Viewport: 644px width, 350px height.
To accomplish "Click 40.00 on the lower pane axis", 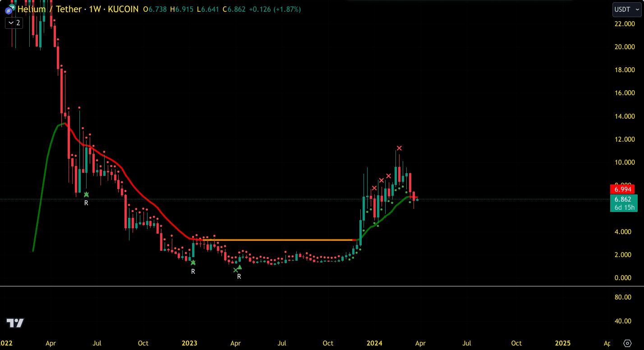I will (622, 321).
